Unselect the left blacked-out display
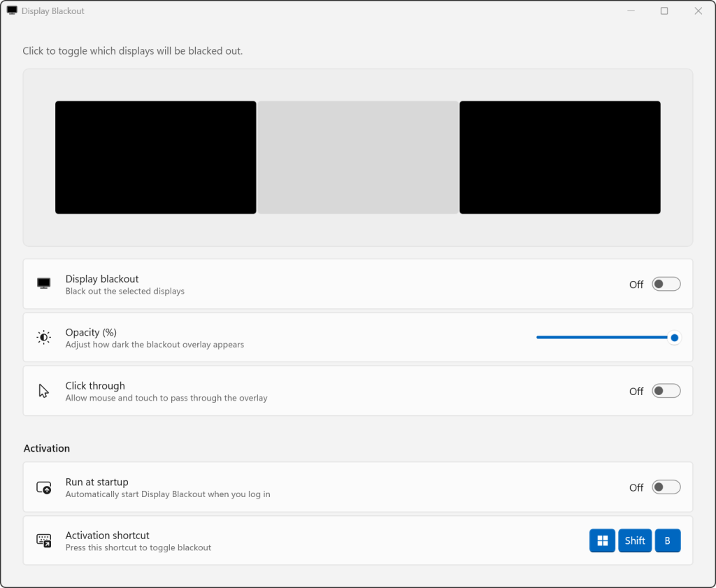Image resolution: width=716 pixels, height=588 pixels. tap(155, 157)
